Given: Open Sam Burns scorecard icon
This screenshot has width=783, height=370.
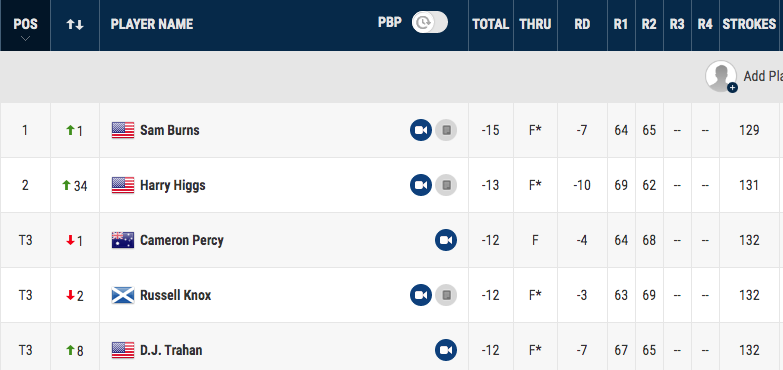Looking at the screenshot, I should (446, 130).
